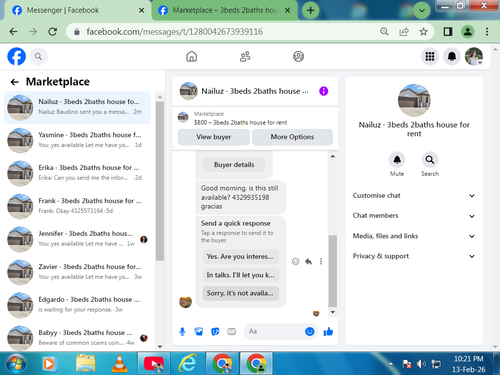Open Buyer details button
Image resolution: width=500 pixels, height=375 pixels.
click(x=234, y=165)
